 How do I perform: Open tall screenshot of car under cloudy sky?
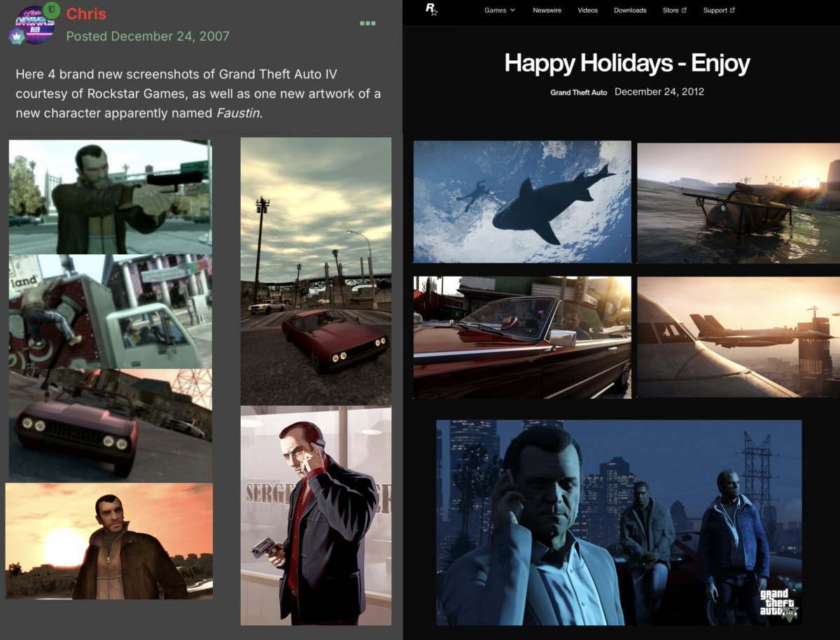coord(316,272)
